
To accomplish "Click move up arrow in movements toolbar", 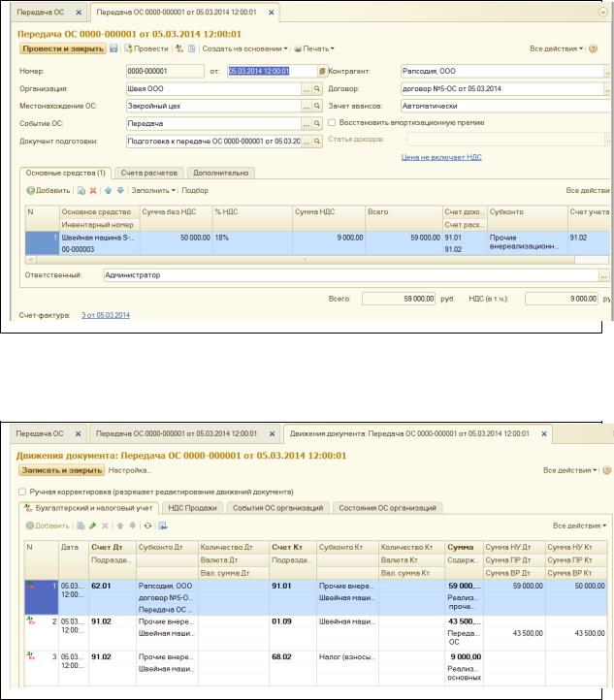I will click(120, 525).
